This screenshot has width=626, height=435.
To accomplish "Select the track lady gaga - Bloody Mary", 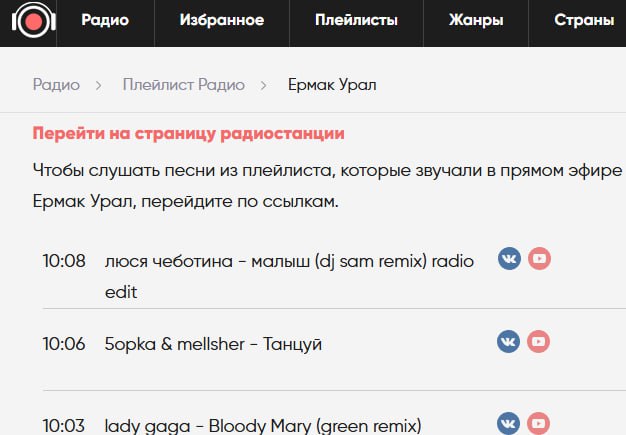I will point(263,424).
